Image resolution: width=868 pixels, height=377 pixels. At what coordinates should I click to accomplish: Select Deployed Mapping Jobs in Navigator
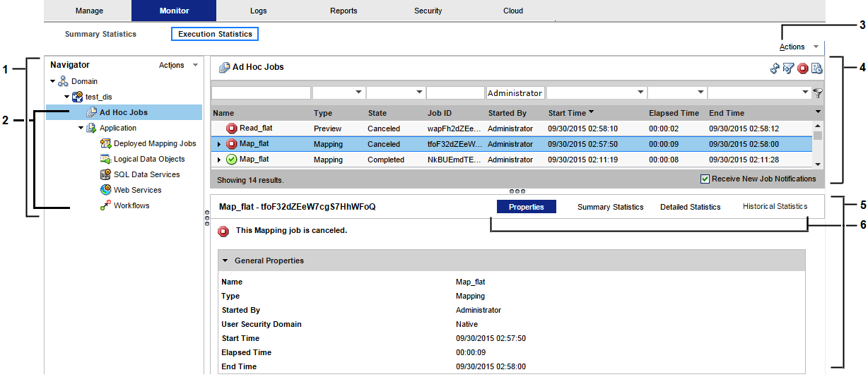click(154, 143)
